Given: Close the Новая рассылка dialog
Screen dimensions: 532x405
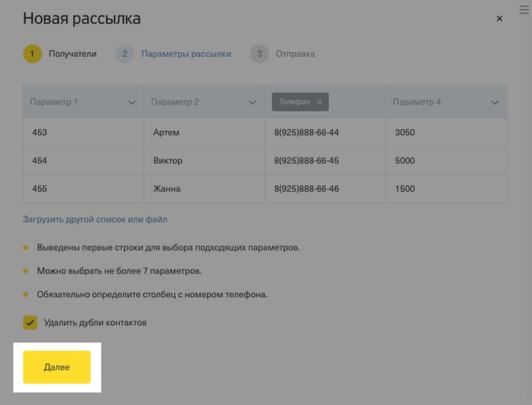Looking at the screenshot, I should [499, 18].
